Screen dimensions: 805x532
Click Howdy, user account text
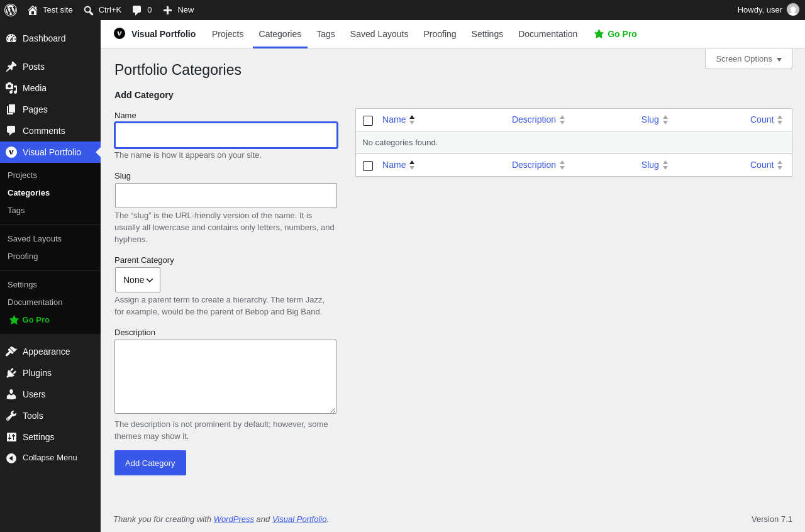(760, 10)
